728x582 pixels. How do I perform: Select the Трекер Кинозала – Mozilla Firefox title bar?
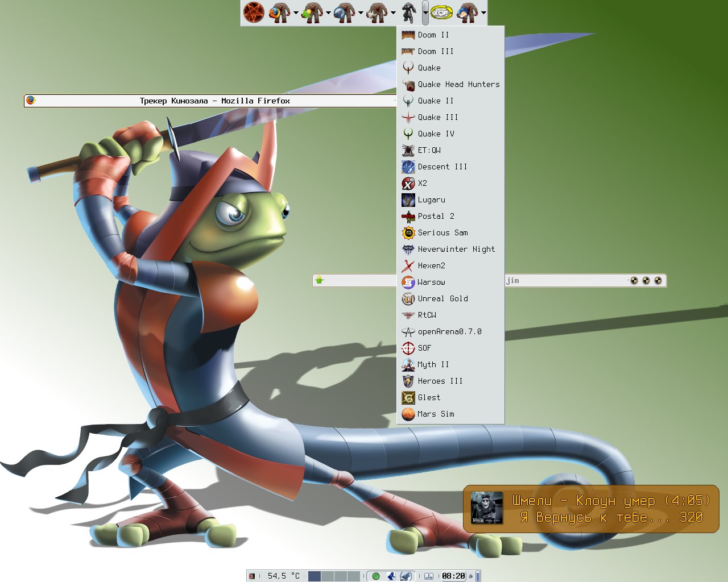point(210,101)
